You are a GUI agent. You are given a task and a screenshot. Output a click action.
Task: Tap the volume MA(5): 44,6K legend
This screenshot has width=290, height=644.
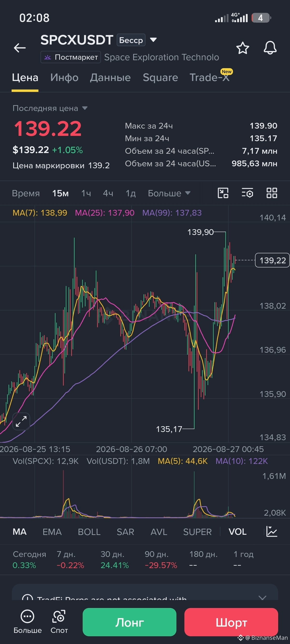point(183,461)
